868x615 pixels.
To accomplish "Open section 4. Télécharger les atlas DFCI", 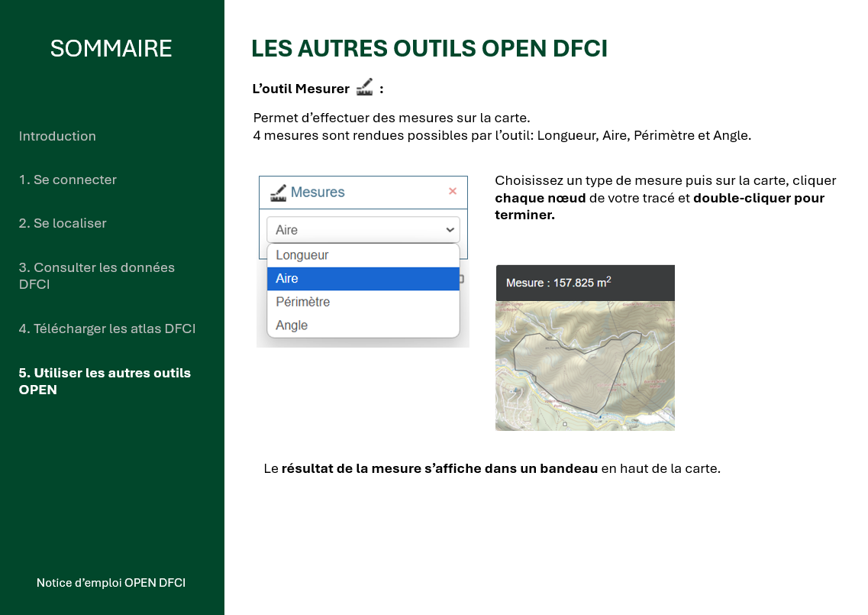I will tap(108, 329).
